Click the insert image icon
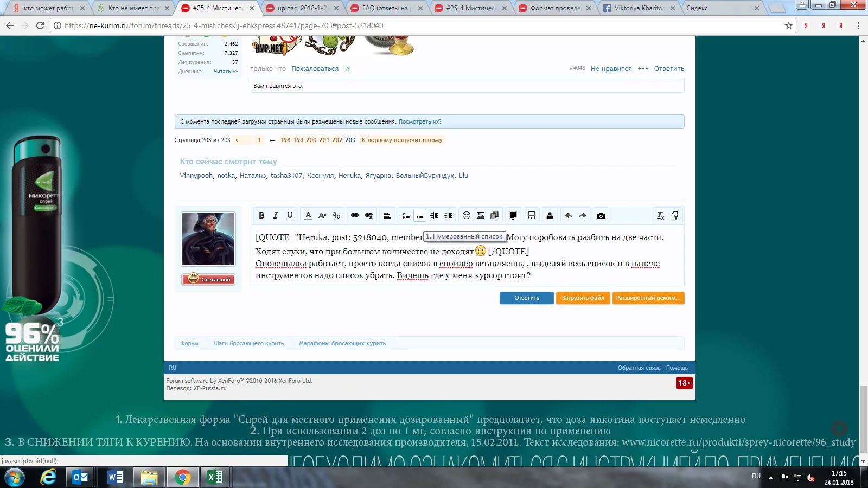The height and width of the screenshot is (488, 868). (481, 215)
